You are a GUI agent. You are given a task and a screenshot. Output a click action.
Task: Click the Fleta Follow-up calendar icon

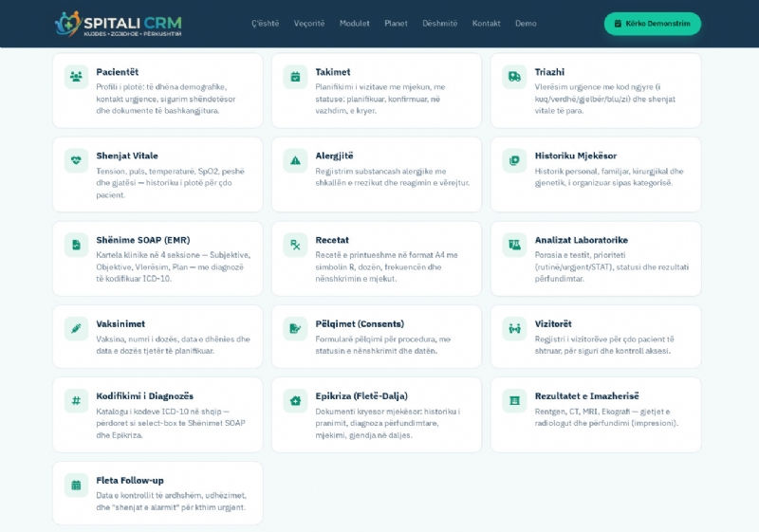point(76,486)
